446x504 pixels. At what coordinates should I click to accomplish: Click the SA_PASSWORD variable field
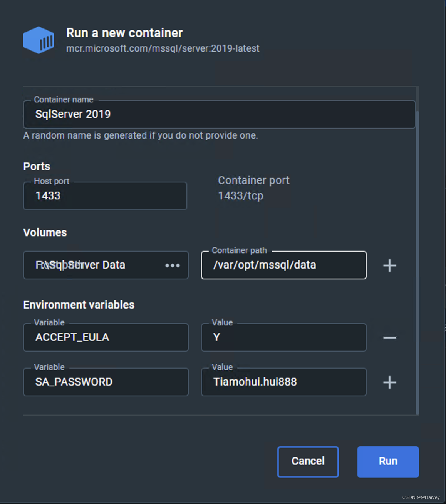pyautogui.click(x=106, y=382)
